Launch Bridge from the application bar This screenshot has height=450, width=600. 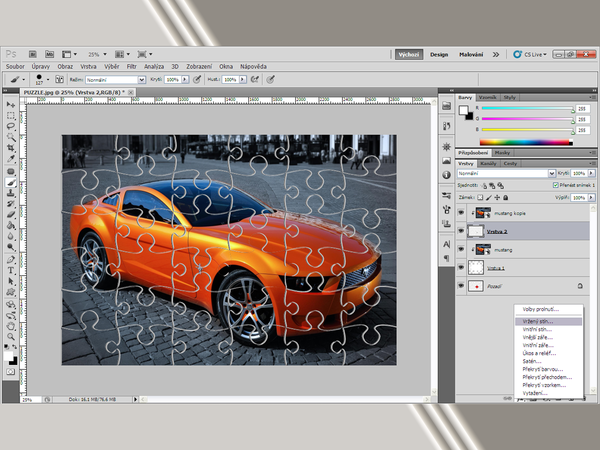click(x=35, y=55)
